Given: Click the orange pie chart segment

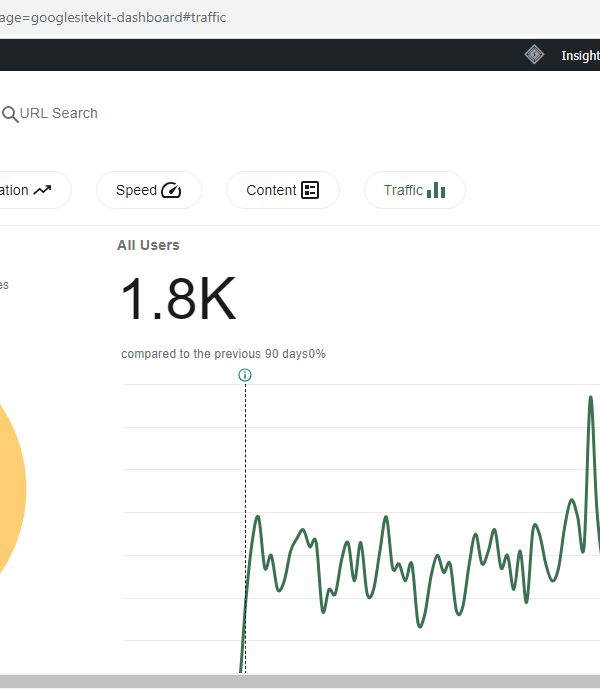Looking at the screenshot, I should 11,488.
